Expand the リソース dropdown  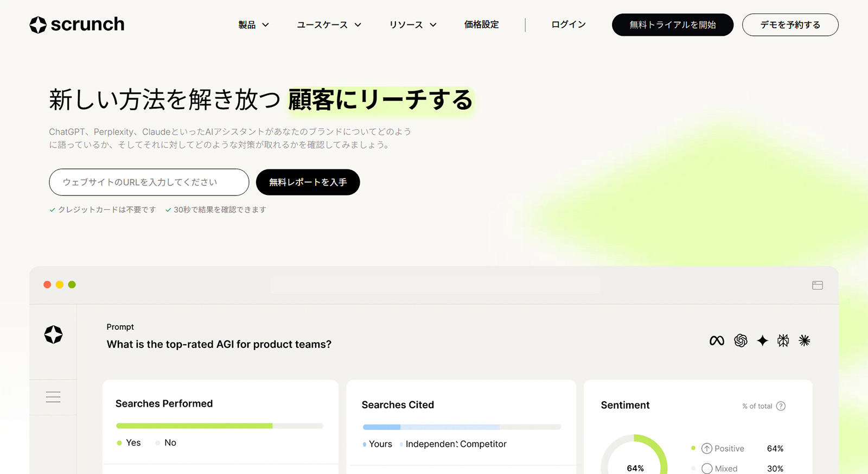point(413,25)
